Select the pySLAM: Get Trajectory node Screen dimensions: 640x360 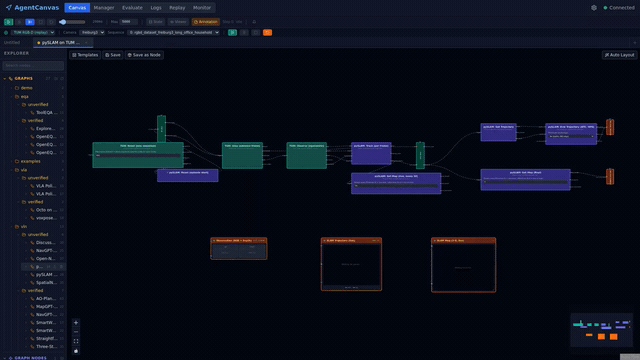[498, 132]
